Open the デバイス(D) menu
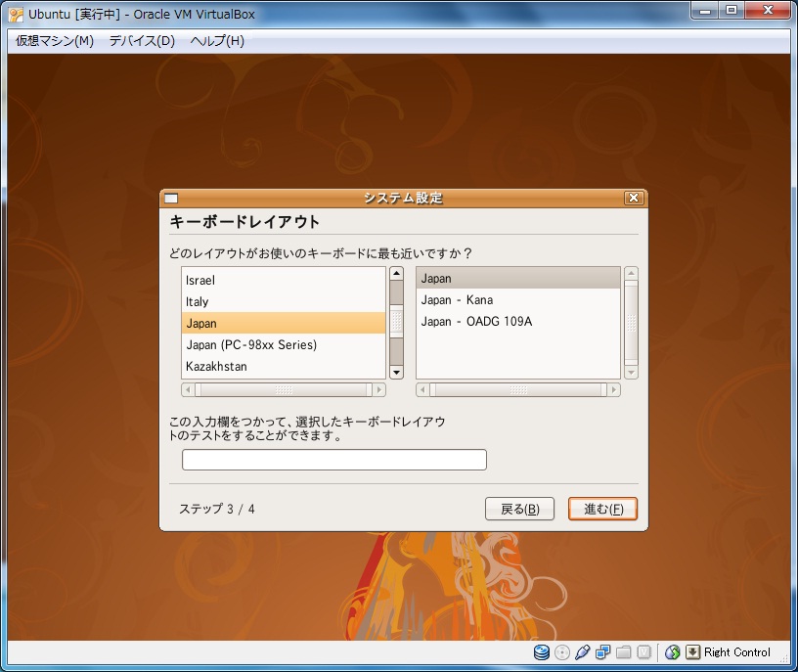The width and height of the screenshot is (798, 672). pos(142,41)
